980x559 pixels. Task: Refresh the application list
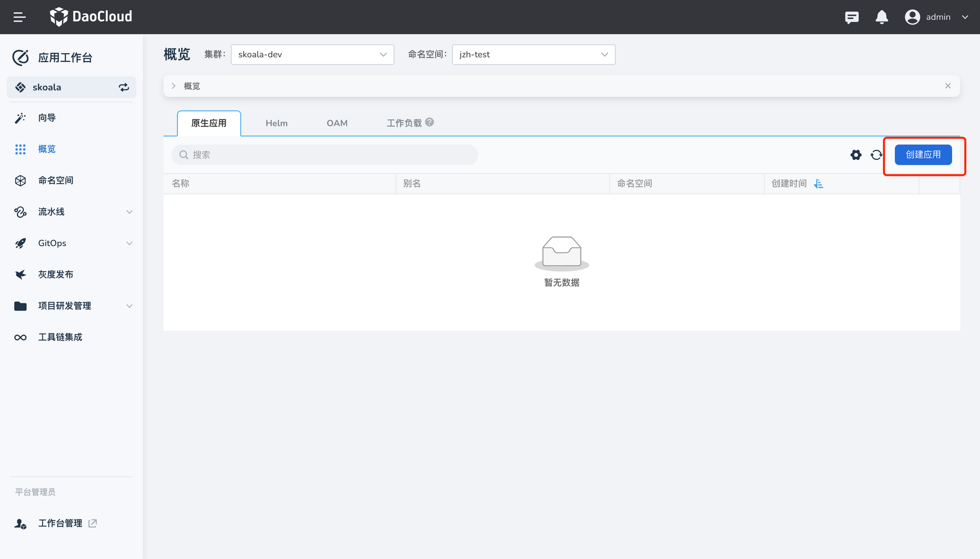pos(876,155)
